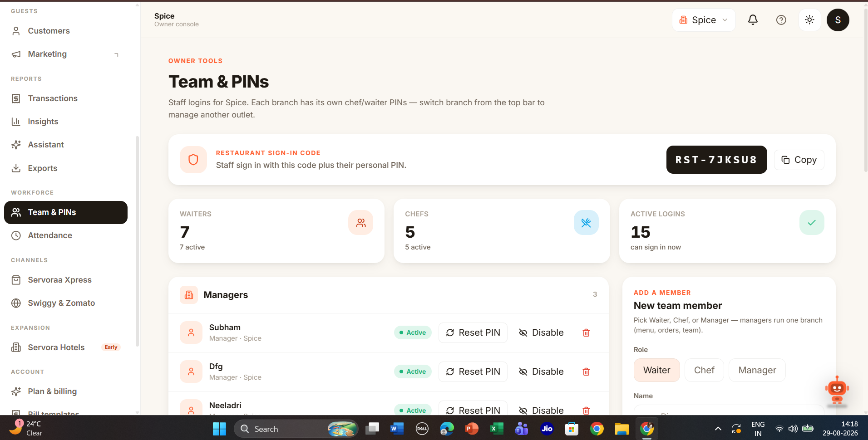Click the Chefs card utensils icon
868x440 pixels.
pos(586,223)
